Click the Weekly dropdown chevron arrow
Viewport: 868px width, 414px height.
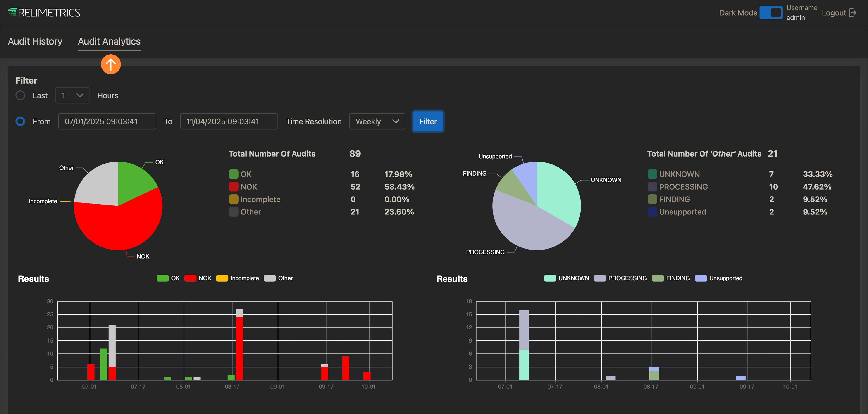396,121
